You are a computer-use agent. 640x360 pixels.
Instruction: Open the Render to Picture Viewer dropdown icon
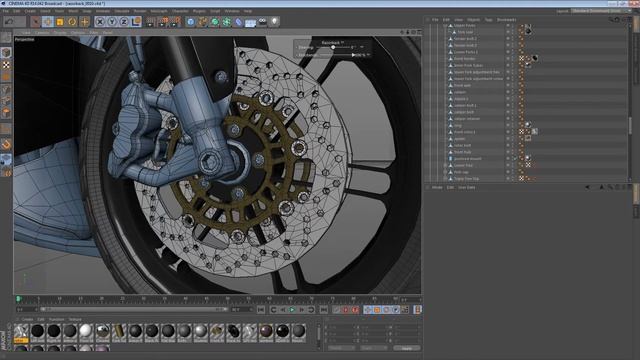click(164, 21)
